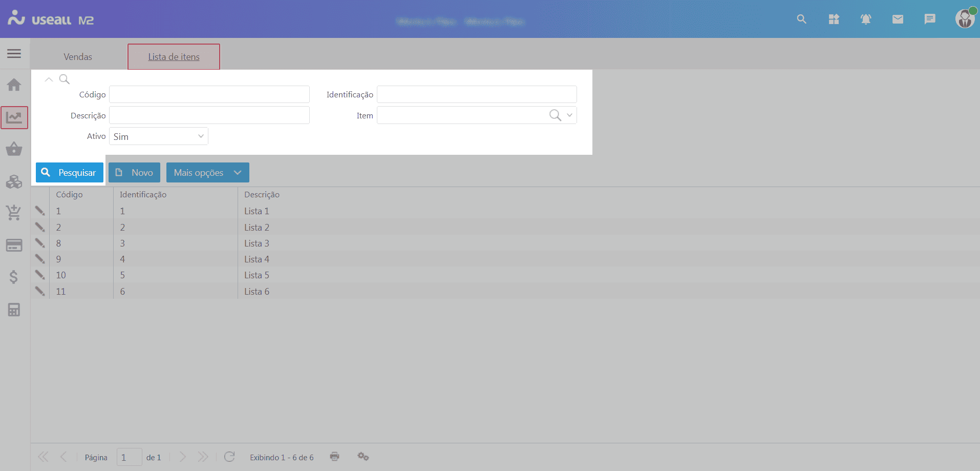This screenshot has height=471, width=980.
Task: Collapse the search filter panel
Action: [49, 79]
